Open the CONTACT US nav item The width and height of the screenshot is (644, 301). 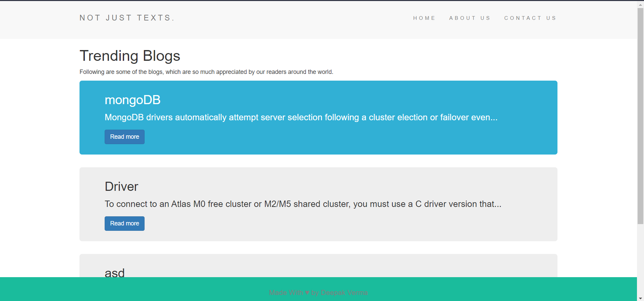point(530,18)
